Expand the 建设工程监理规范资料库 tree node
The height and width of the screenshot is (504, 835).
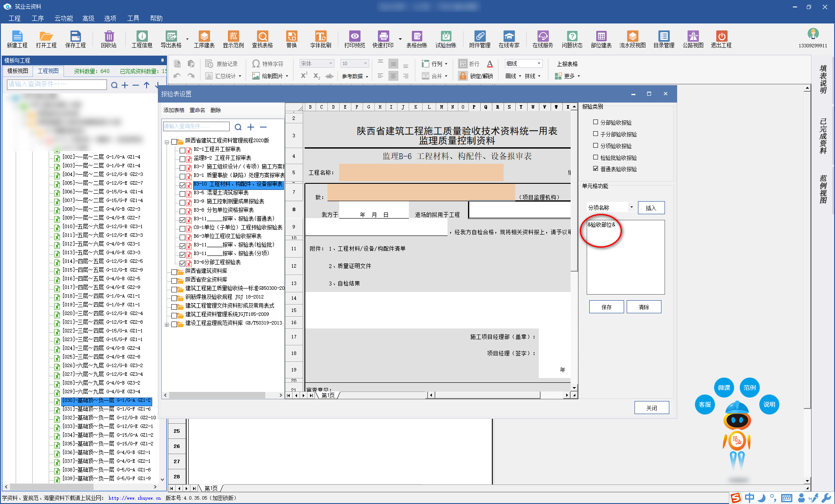[x=167, y=324]
